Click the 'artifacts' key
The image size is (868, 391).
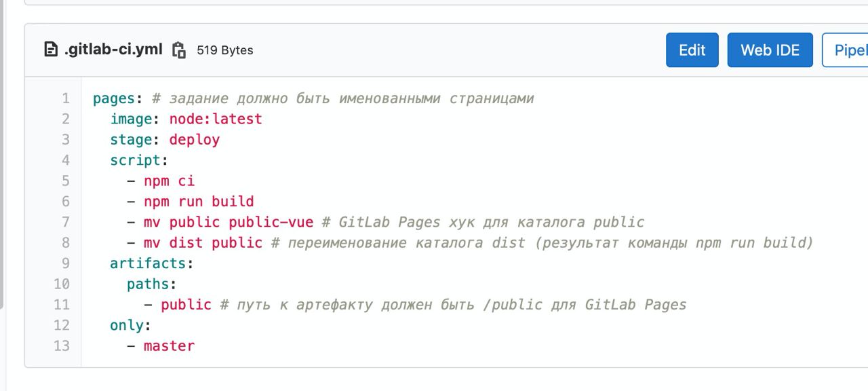coord(148,263)
